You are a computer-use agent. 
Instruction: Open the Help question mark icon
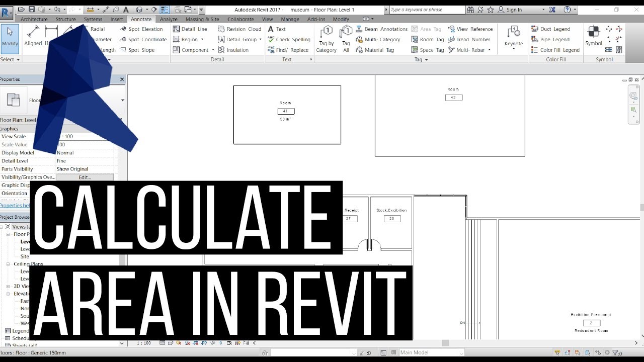point(568,10)
